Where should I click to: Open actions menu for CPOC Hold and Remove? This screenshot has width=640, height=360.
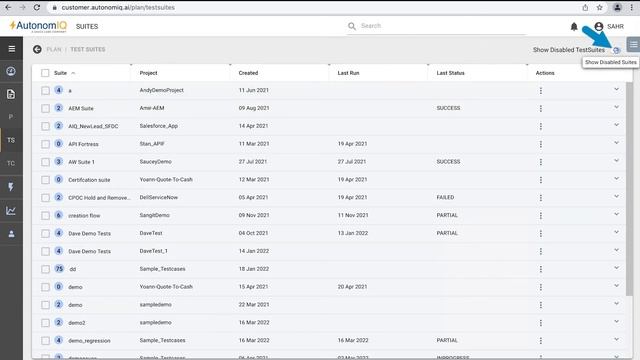click(x=541, y=198)
